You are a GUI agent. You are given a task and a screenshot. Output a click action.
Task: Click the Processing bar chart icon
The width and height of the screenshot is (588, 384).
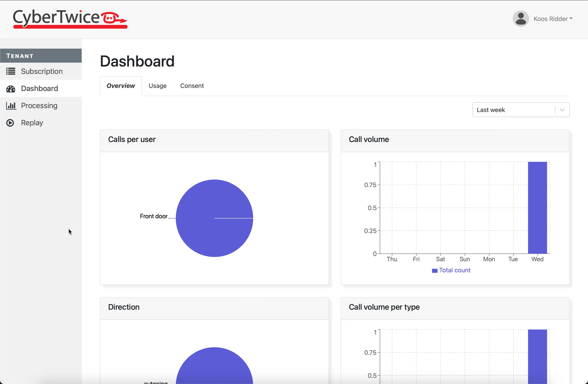11,105
